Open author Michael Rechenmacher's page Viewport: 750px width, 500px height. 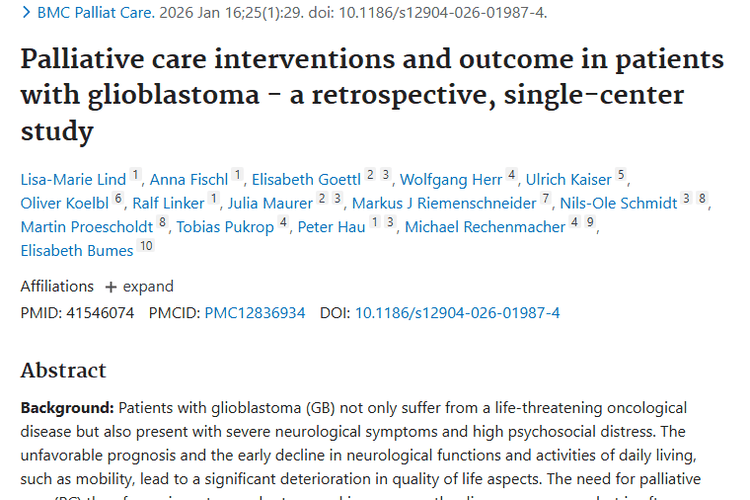tap(485, 227)
